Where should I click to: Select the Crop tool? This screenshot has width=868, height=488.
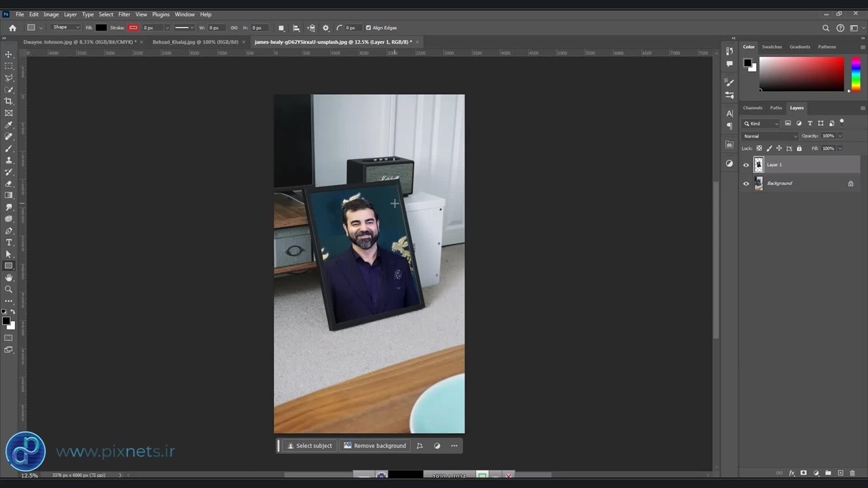click(9, 101)
